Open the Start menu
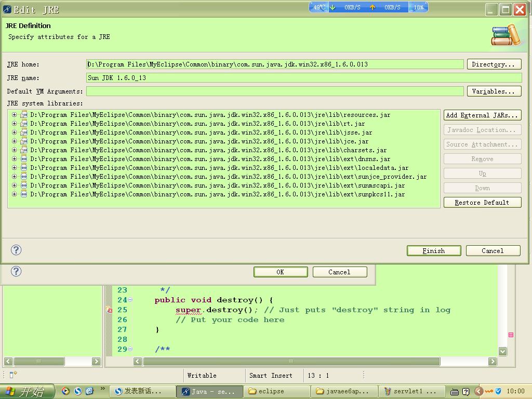 [27, 391]
